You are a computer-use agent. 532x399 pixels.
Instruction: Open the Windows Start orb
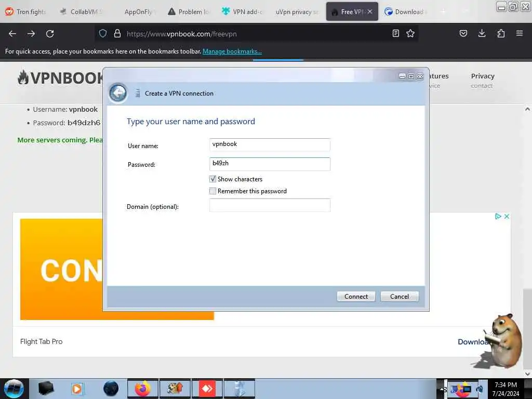point(14,389)
